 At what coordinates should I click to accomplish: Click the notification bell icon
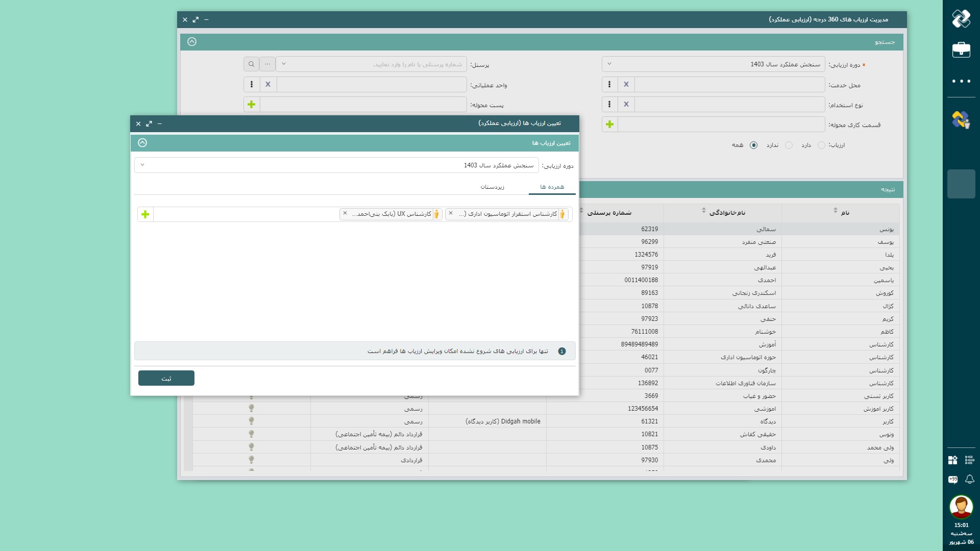(x=970, y=479)
